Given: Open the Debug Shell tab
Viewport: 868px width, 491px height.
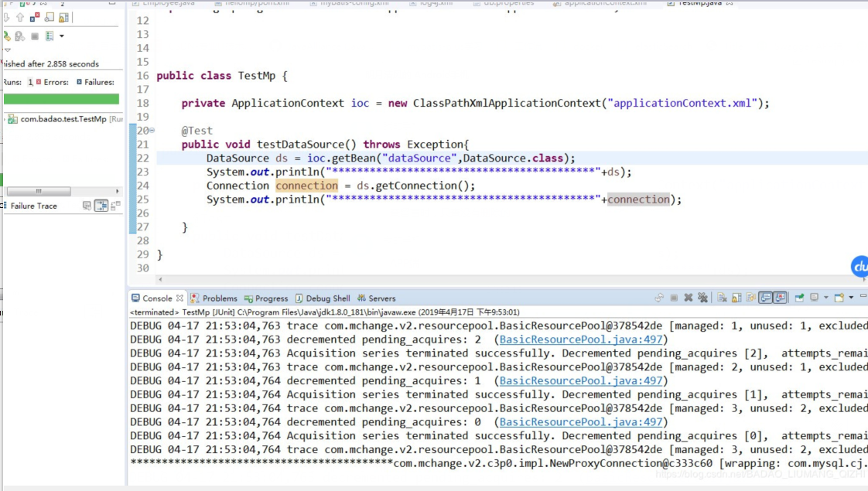Looking at the screenshot, I should coord(322,298).
